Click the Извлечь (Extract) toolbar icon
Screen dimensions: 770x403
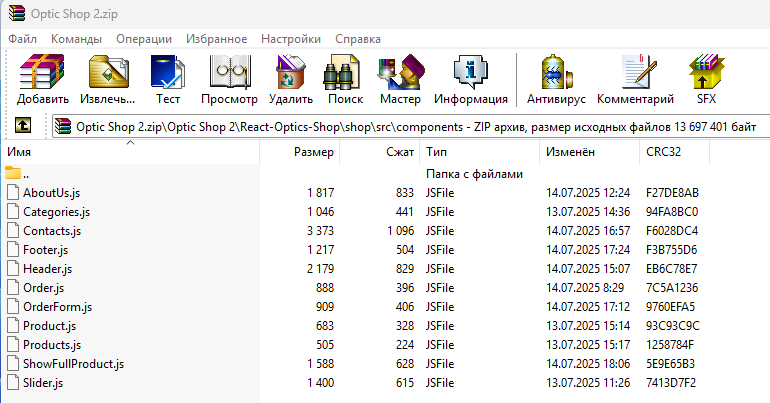pos(107,79)
